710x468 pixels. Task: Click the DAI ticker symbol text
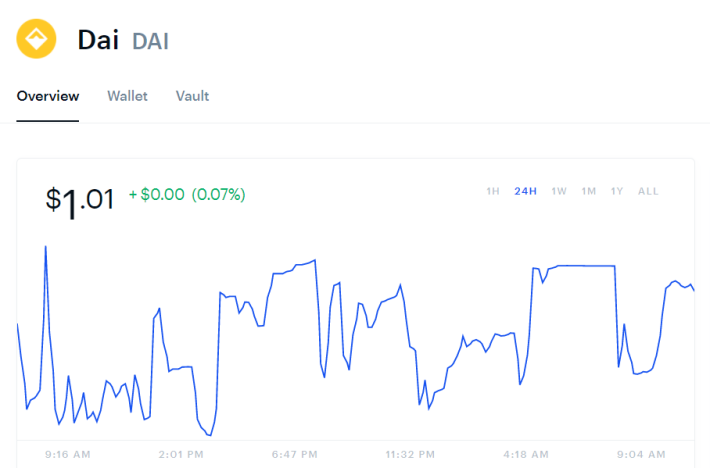tap(150, 41)
